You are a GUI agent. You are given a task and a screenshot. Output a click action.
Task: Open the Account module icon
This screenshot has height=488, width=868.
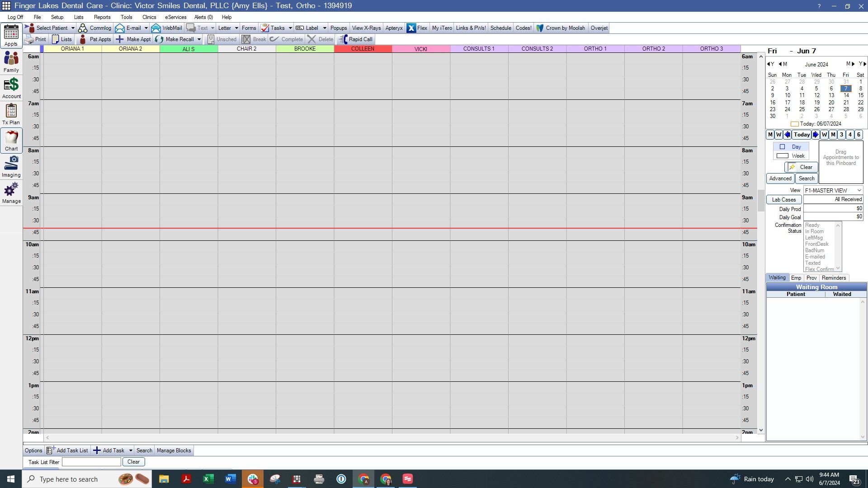11,88
